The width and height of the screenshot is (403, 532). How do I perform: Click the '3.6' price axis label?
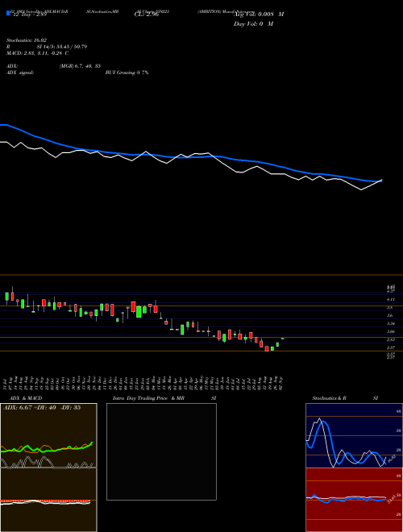tap(389, 315)
